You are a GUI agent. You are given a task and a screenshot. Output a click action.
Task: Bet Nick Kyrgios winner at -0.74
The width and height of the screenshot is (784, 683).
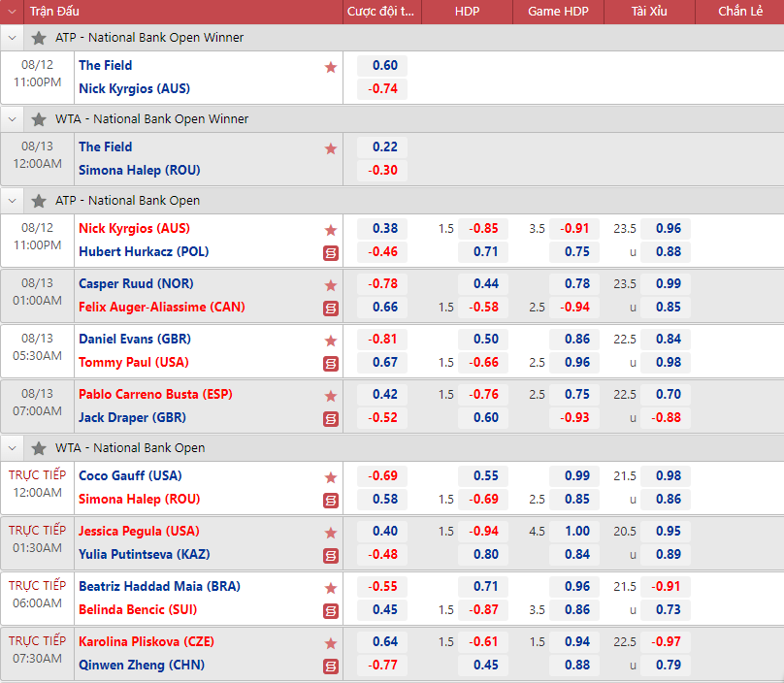point(382,89)
